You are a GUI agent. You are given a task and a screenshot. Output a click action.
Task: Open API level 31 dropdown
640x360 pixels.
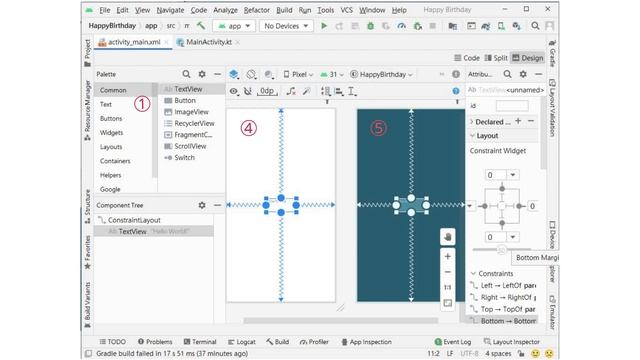[x=332, y=74]
